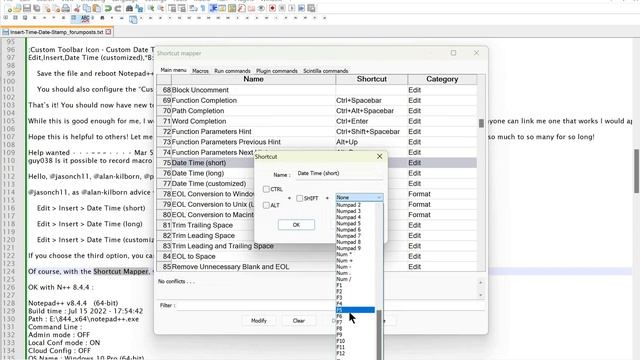Click the Name column header
640x360 pixels.
tap(253, 79)
